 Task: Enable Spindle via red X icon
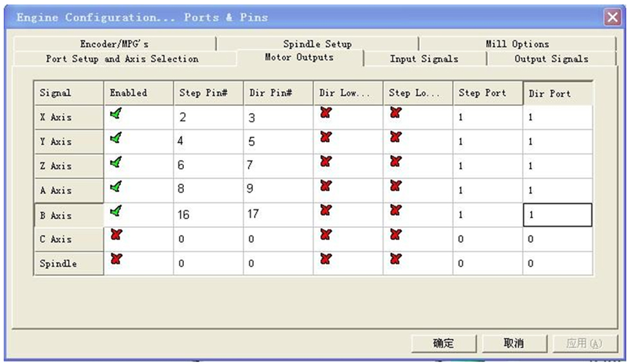(116, 259)
